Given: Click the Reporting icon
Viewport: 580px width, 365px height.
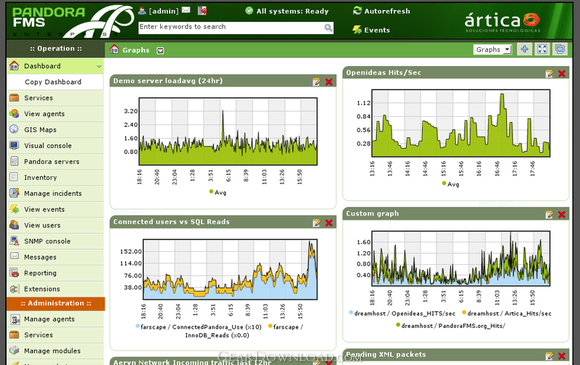Looking at the screenshot, I should coord(14,273).
